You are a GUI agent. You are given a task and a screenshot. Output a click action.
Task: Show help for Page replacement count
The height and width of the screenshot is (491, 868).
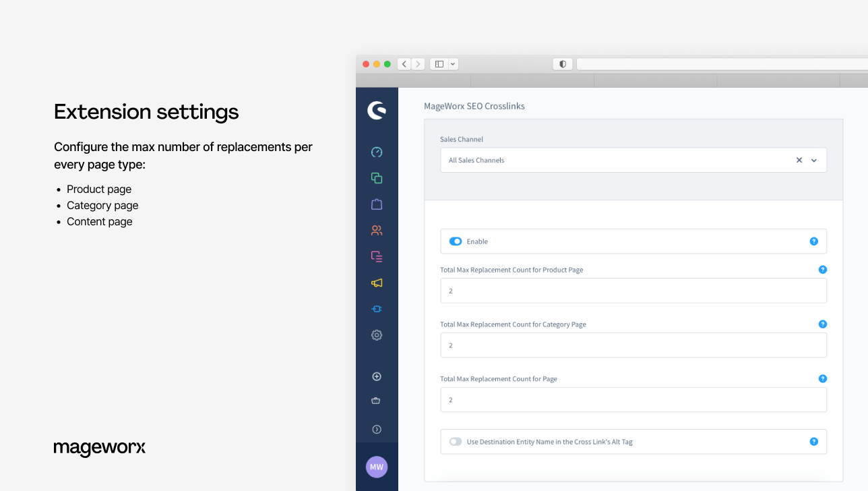point(822,379)
